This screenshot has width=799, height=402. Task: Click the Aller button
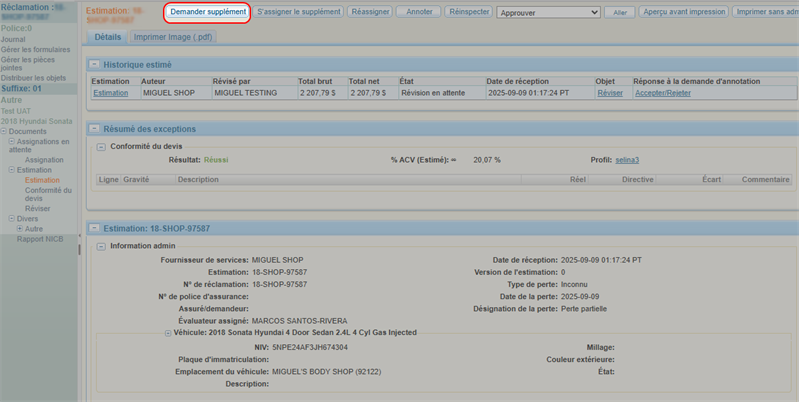click(x=620, y=13)
